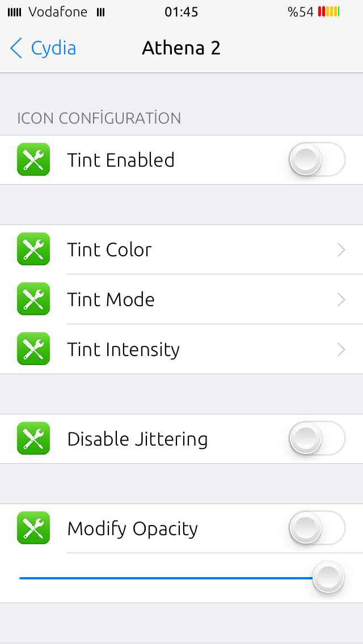
Task: Tap the Vodafone signal bars icon
Action: pos(14,12)
